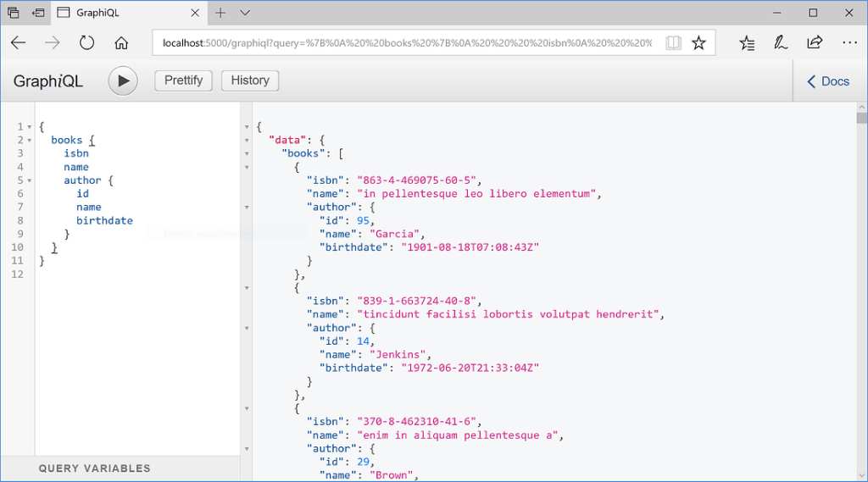
Task: Open browser Settings and more menu
Action: click(x=849, y=43)
